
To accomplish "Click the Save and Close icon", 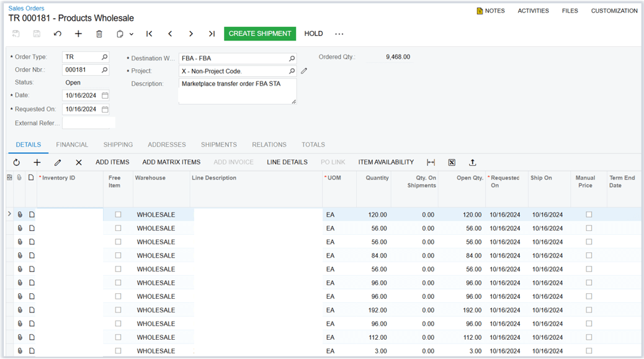I will click(16, 34).
